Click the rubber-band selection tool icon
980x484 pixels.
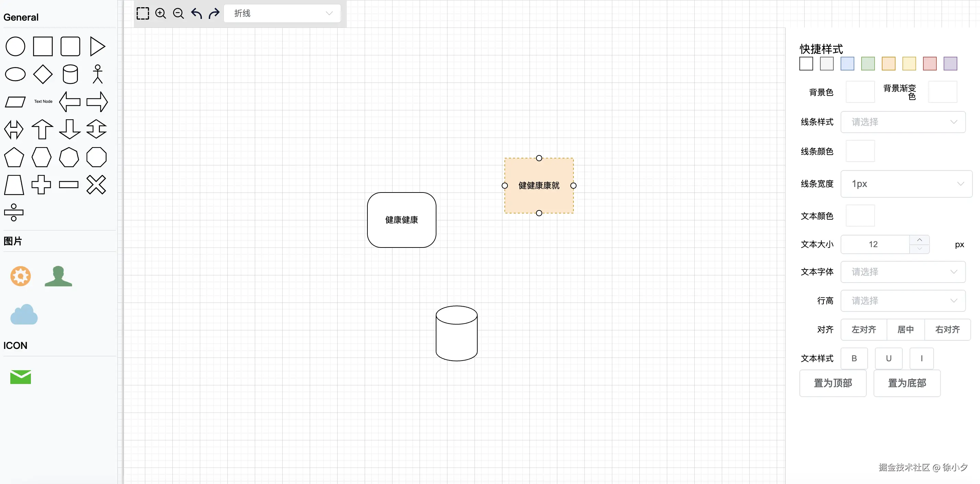(143, 13)
